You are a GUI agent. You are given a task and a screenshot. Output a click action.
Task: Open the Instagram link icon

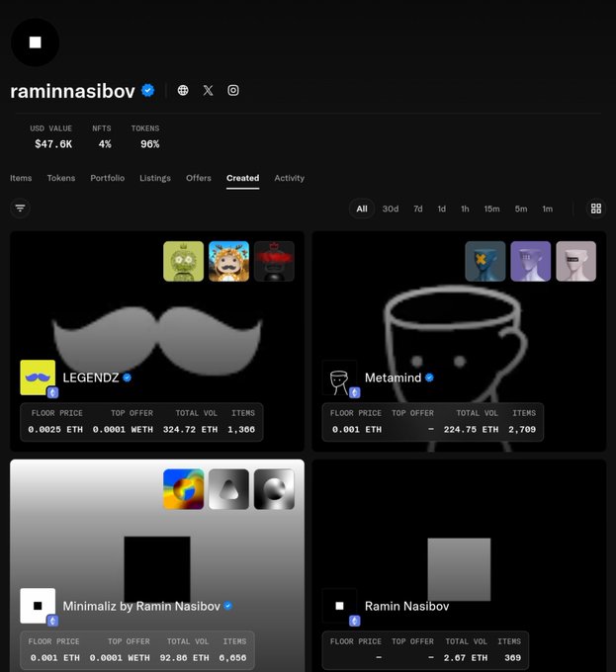233,90
